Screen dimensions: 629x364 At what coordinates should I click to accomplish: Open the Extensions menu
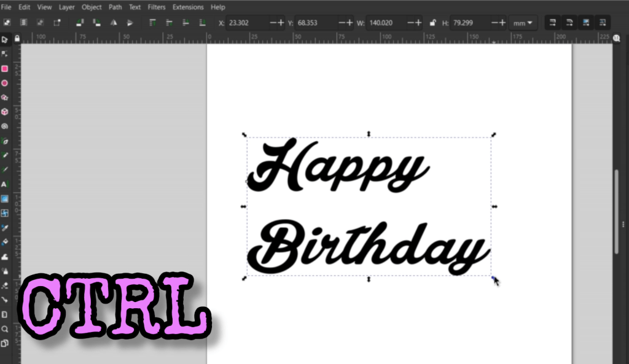click(x=188, y=7)
